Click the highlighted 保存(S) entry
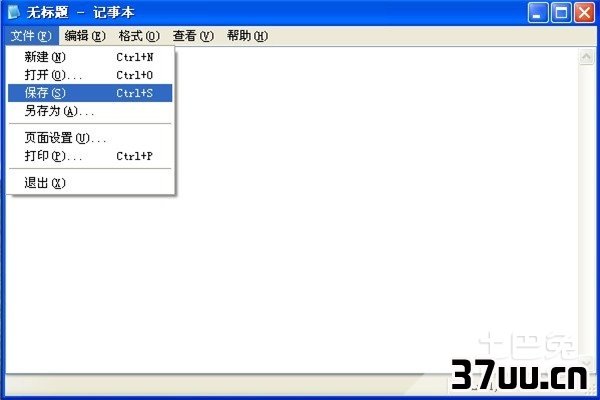This screenshot has height=400, width=600. coord(90,93)
